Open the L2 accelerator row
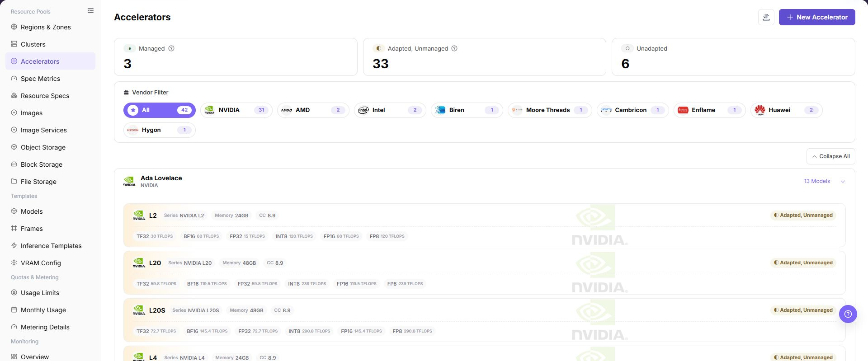The width and height of the screenshot is (868, 361). click(x=485, y=225)
